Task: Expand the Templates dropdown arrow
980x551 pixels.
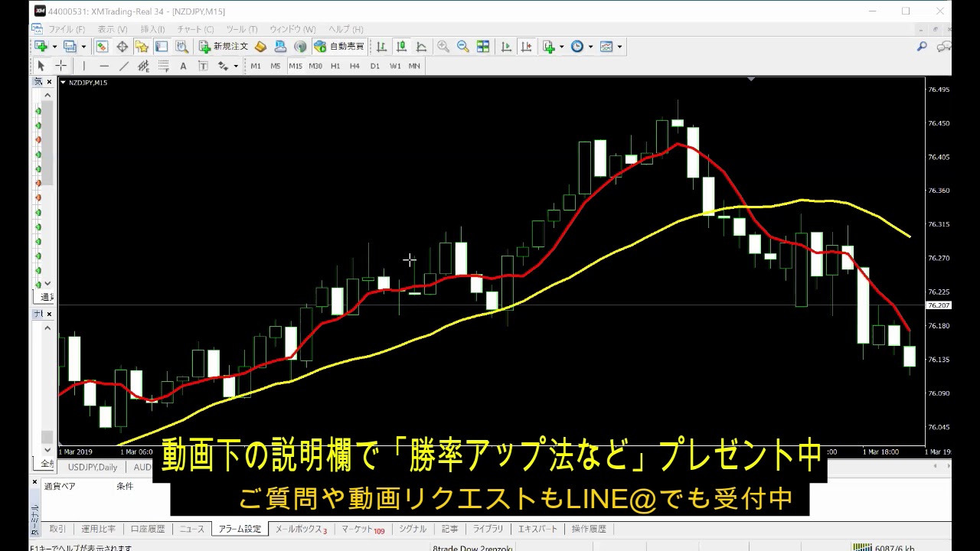Action: pos(619,47)
